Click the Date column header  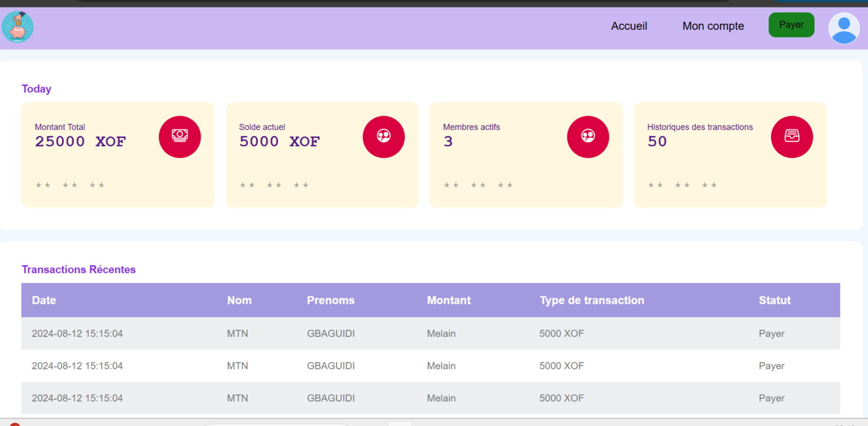tap(43, 300)
